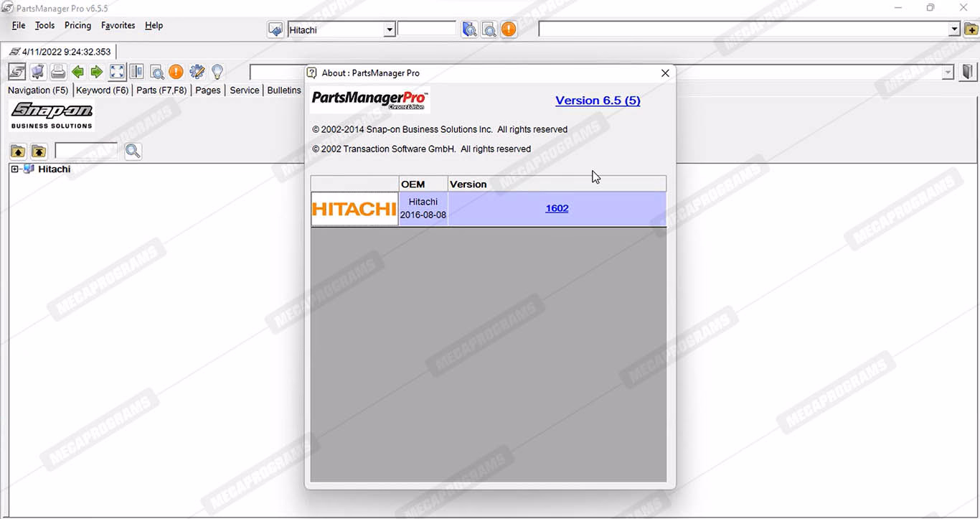Click the orange exclamation icon beside the gear

(x=176, y=72)
